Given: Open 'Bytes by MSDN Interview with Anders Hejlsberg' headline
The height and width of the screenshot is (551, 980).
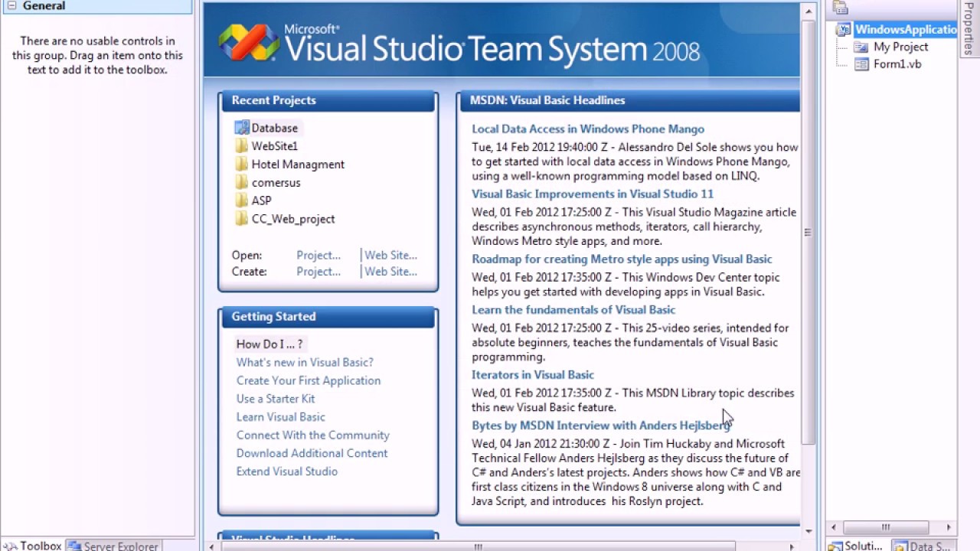Looking at the screenshot, I should click(601, 425).
